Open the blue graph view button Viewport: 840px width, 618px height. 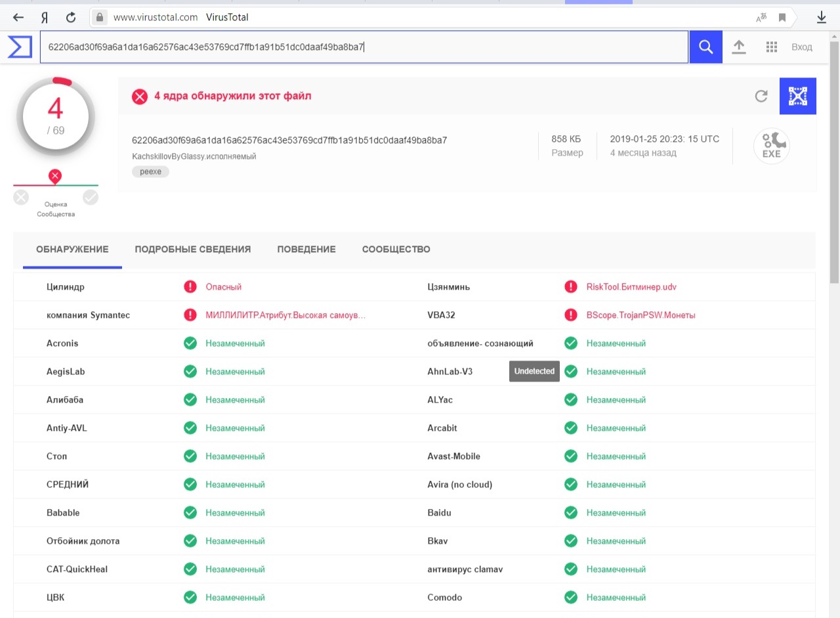pyautogui.click(x=798, y=97)
